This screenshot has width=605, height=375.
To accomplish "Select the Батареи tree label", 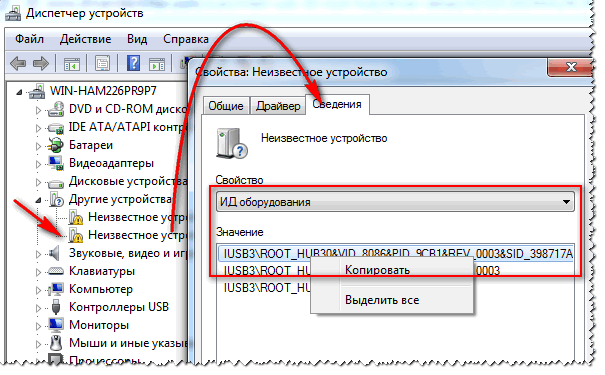I will click(x=91, y=145).
